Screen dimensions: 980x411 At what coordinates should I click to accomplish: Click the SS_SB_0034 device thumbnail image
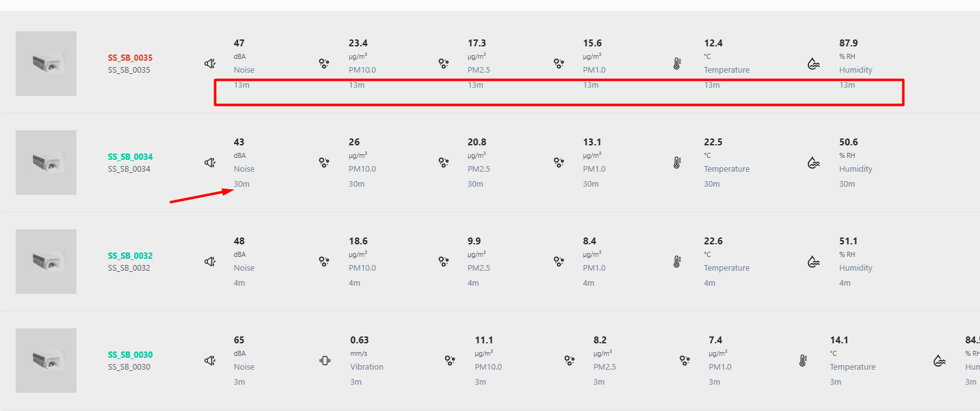[46, 162]
